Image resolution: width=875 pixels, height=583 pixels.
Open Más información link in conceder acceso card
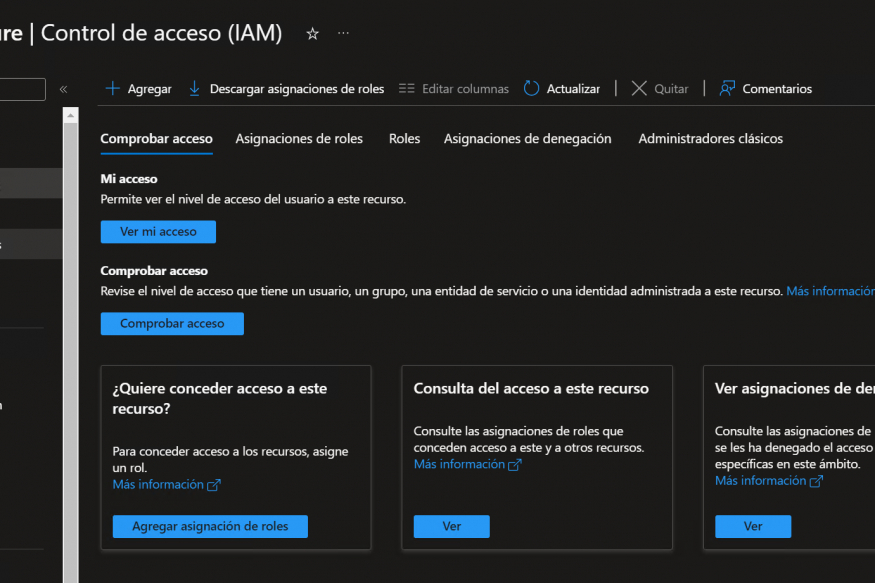click(x=166, y=485)
